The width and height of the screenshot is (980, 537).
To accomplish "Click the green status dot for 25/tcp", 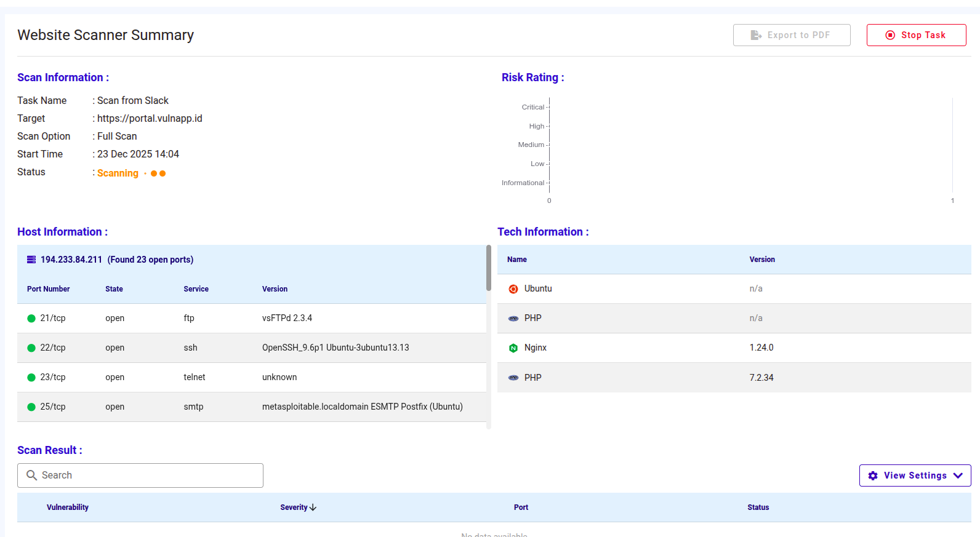I will [x=31, y=407].
